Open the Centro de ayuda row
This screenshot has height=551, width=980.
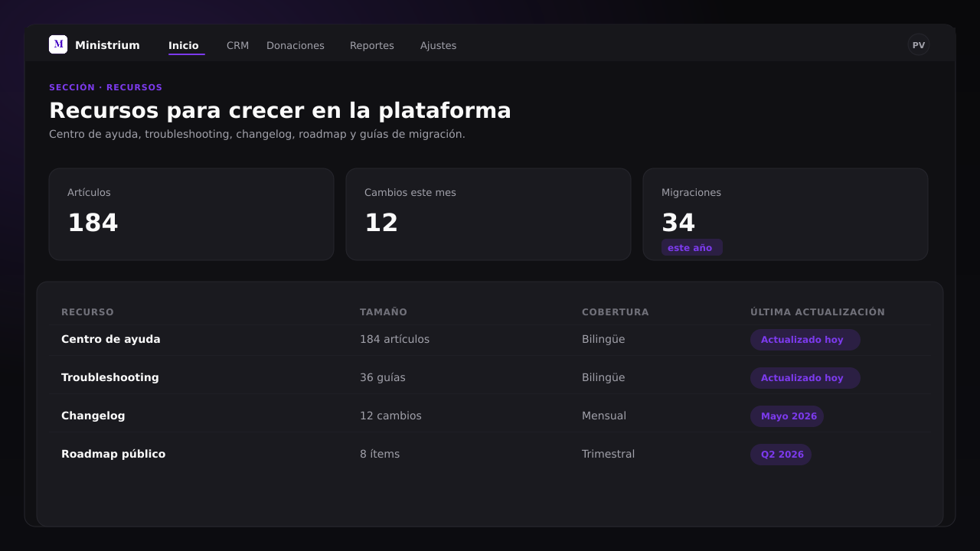click(x=490, y=340)
